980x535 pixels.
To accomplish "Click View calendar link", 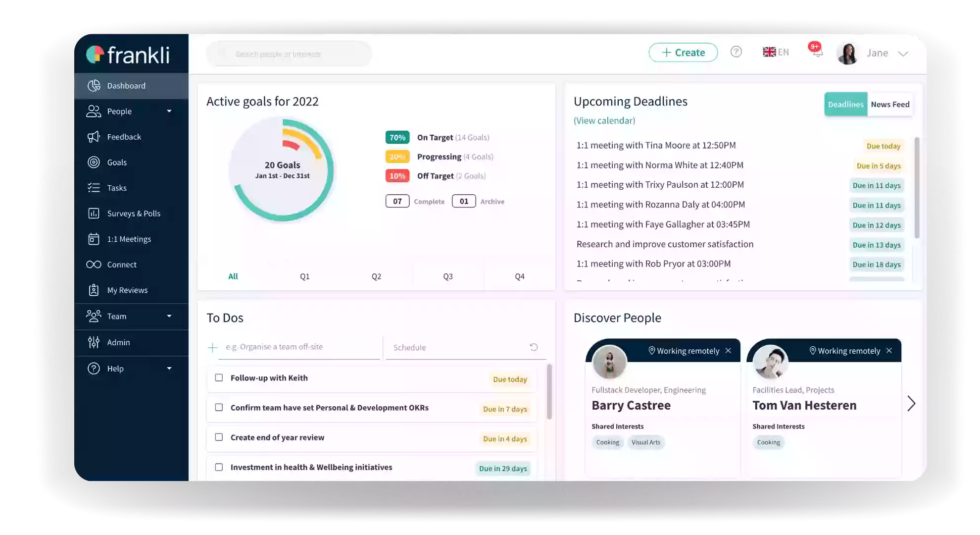I will 603,120.
